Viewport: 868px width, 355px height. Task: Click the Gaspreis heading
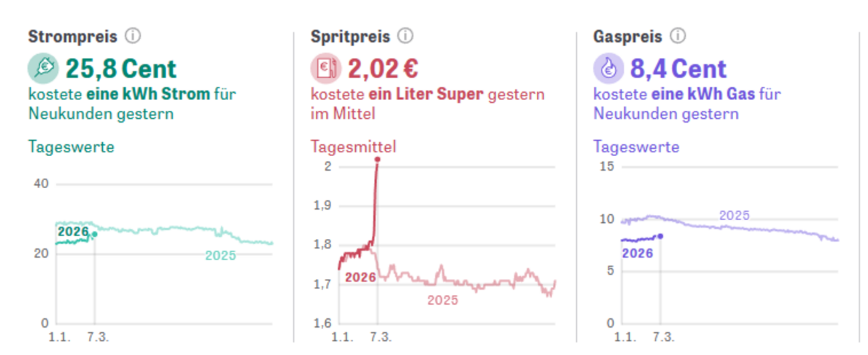coord(628,36)
